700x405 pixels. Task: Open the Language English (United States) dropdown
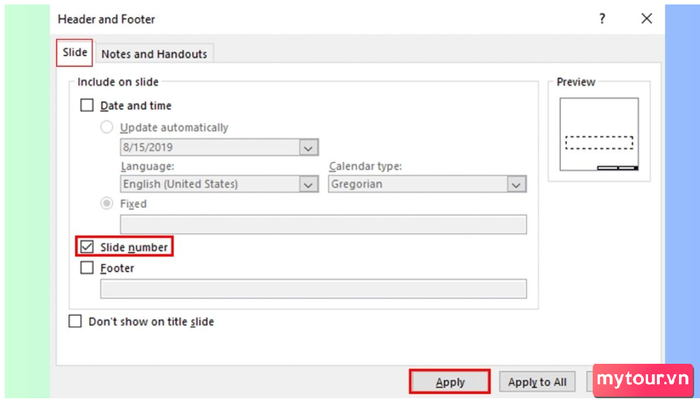point(308,184)
